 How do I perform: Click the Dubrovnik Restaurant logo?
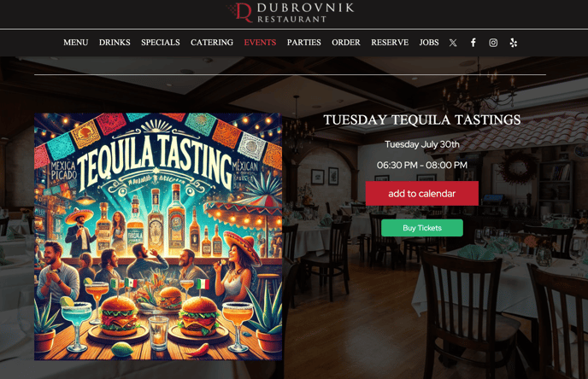click(291, 13)
